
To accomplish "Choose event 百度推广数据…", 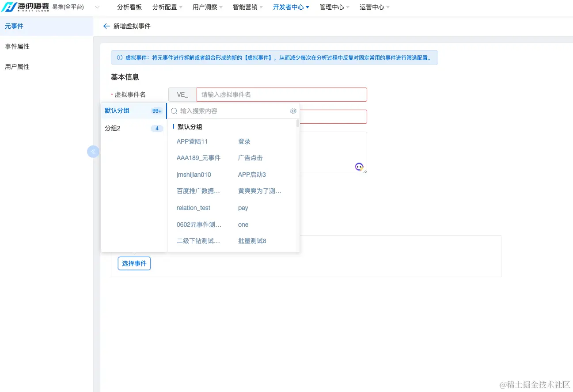I will (x=198, y=191).
